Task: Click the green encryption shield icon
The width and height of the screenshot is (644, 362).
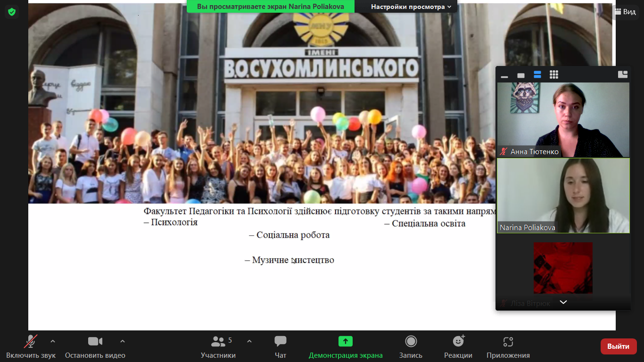Action: click(12, 12)
